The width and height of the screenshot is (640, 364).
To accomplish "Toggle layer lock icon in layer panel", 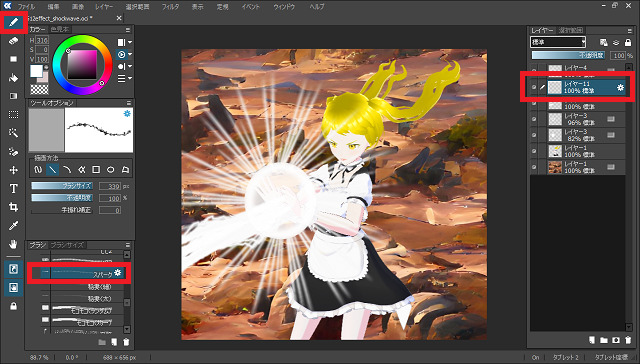I will (x=628, y=42).
